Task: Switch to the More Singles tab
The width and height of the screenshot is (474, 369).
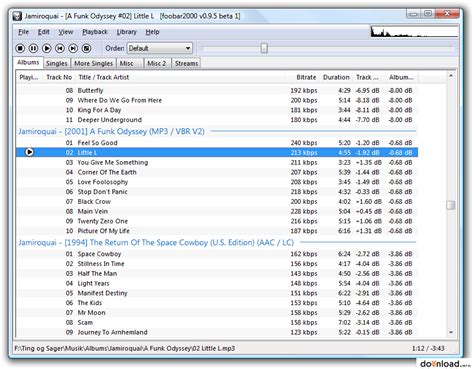Action: click(94, 63)
